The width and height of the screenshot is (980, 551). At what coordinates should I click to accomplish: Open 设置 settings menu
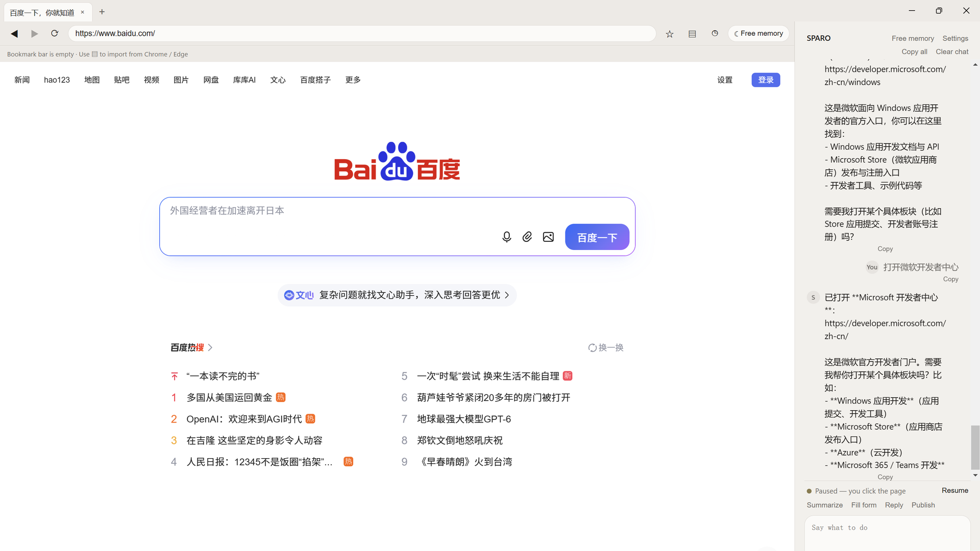coord(725,80)
